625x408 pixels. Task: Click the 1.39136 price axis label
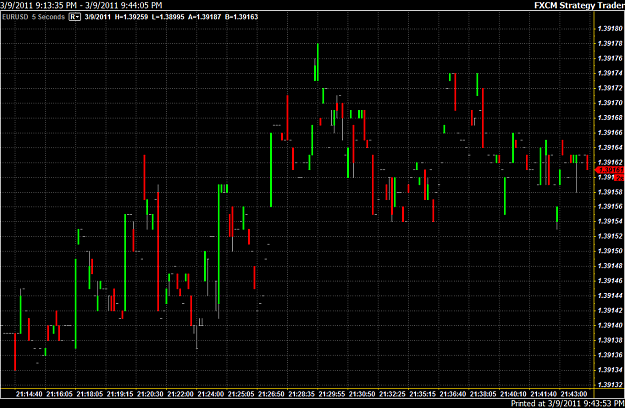tap(610, 355)
